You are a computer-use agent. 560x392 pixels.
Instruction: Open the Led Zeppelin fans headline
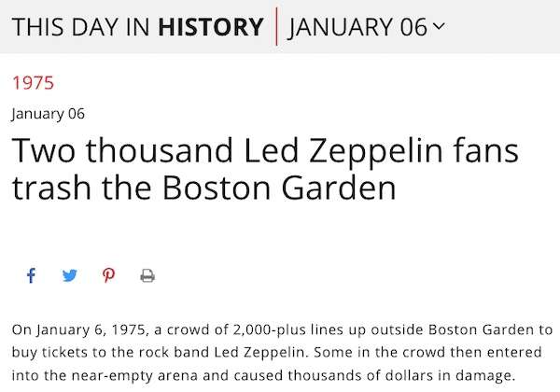tap(265, 151)
